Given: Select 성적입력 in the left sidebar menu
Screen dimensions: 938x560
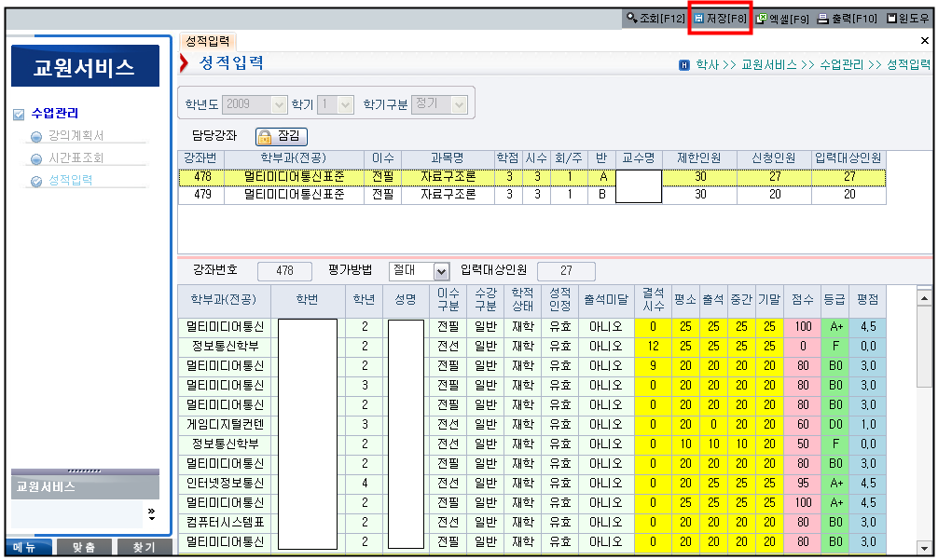Looking at the screenshot, I should click(x=70, y=180).
